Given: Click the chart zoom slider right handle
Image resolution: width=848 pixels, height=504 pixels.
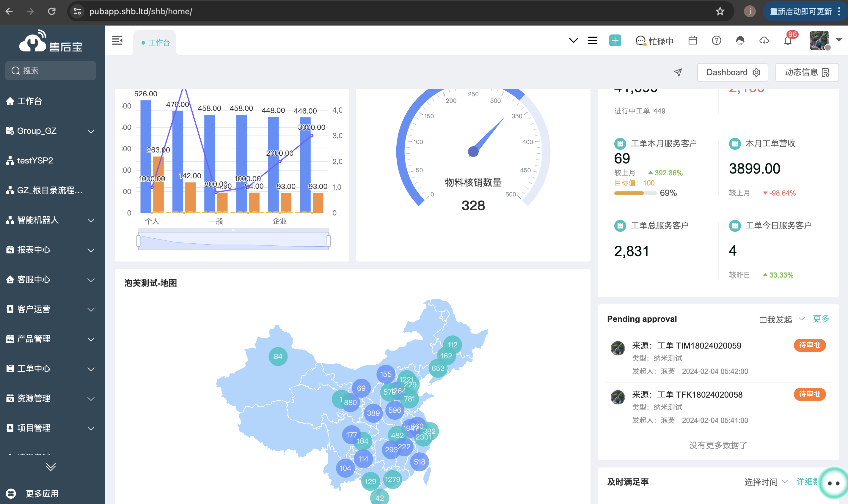Looking at the screenshot, I should pyautogui.click(x=329, y=241).
